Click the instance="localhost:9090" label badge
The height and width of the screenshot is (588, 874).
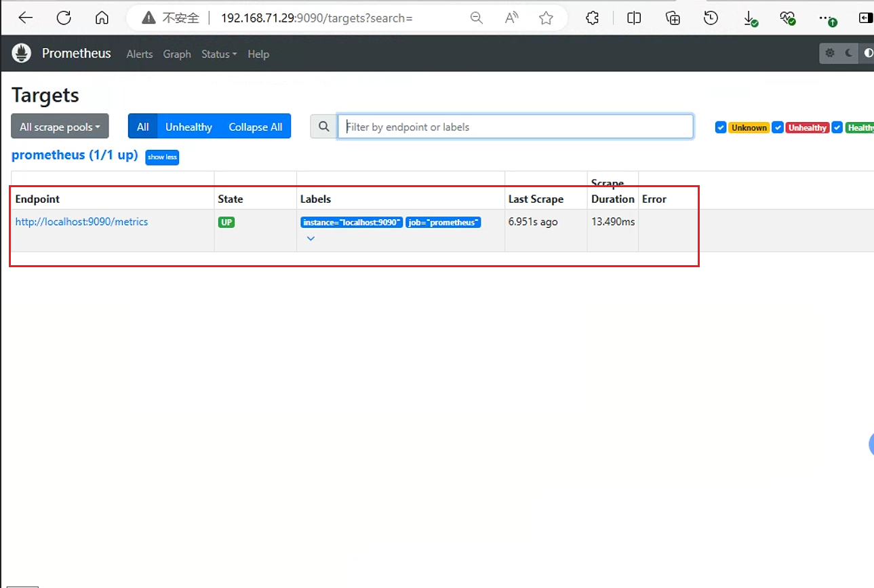(x=352, y=222)
